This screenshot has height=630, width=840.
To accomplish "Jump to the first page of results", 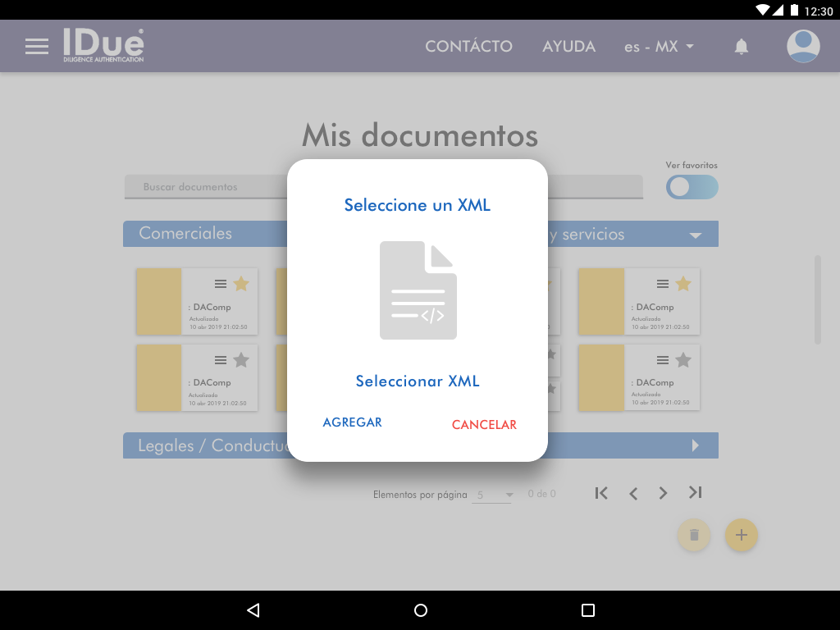I will [x=601, y=493].
